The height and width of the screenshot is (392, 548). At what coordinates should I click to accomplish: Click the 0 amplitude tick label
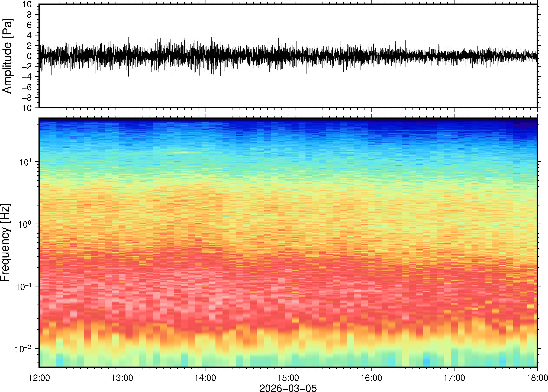tap(30, 56)
